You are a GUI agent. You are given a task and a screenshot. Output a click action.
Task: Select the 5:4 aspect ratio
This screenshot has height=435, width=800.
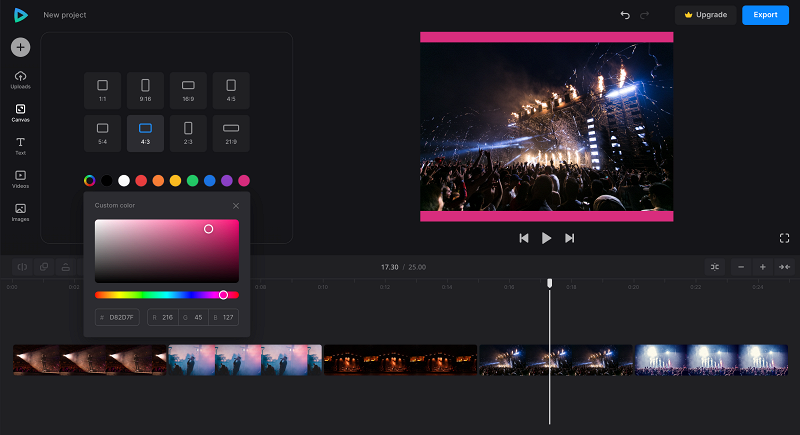(103, 133)
